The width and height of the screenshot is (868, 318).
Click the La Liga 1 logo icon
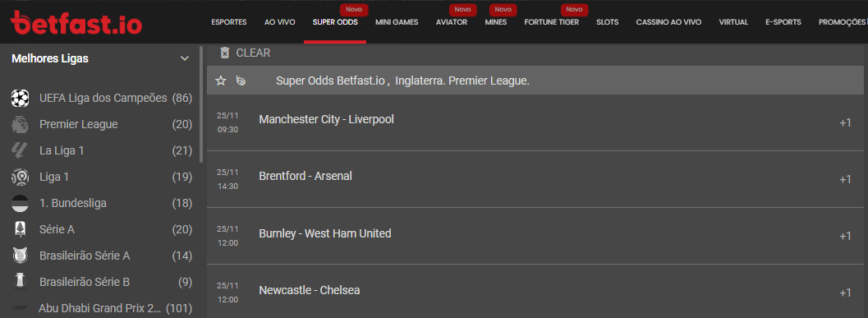(20, 150)
